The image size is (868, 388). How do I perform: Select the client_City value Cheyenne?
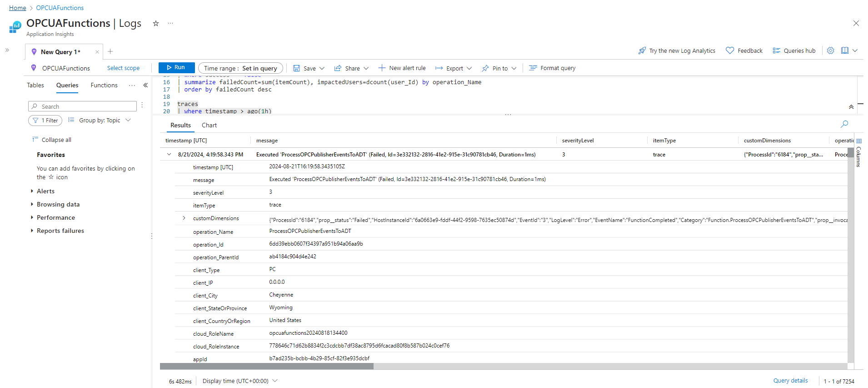click(281, 295)
